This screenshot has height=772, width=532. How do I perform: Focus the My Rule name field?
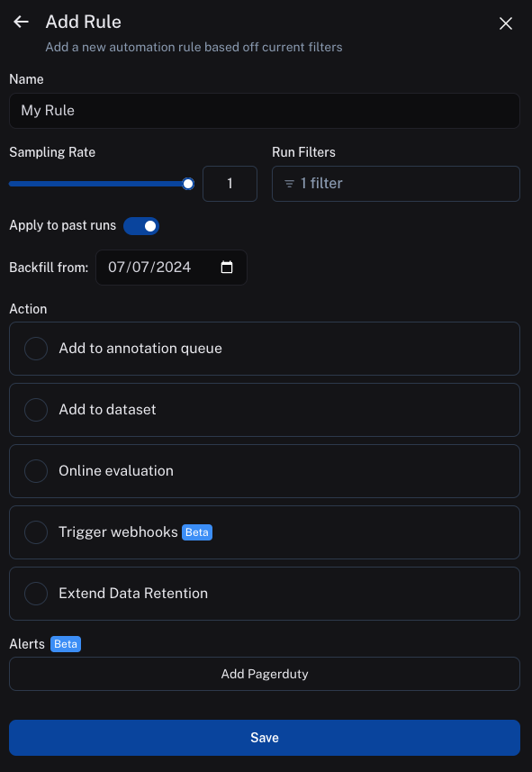[265, 111]
